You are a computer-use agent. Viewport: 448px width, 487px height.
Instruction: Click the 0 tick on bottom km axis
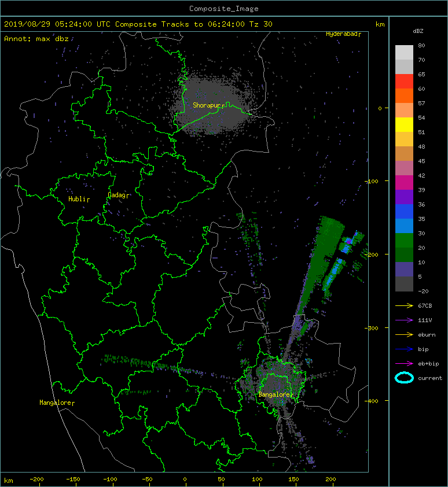[185, 479]
